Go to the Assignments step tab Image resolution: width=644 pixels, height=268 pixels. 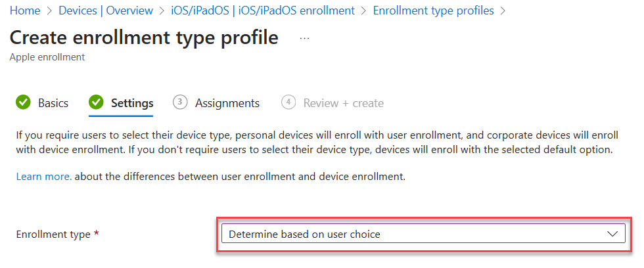point(227,103)
